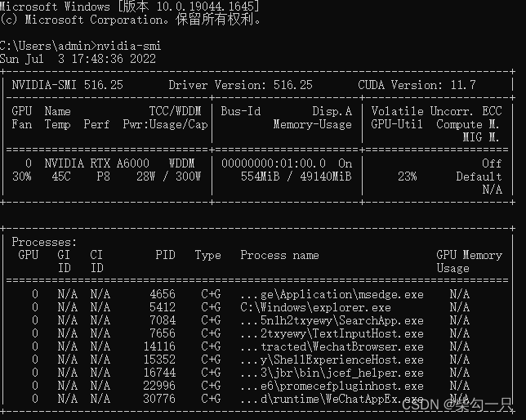Click the Memory-Usage column header

(x=312, y=124)
